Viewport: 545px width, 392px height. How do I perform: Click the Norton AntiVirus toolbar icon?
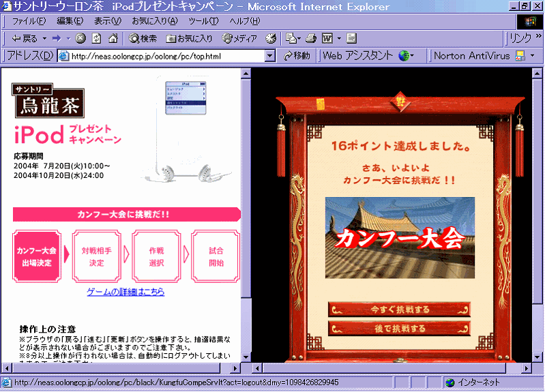[x=520, y=56]
